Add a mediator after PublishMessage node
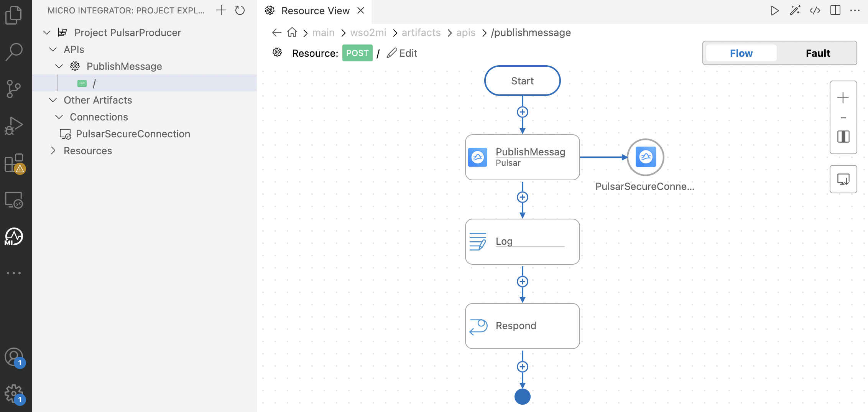This screenshot has height=412, width=868. tap(522, 197)
